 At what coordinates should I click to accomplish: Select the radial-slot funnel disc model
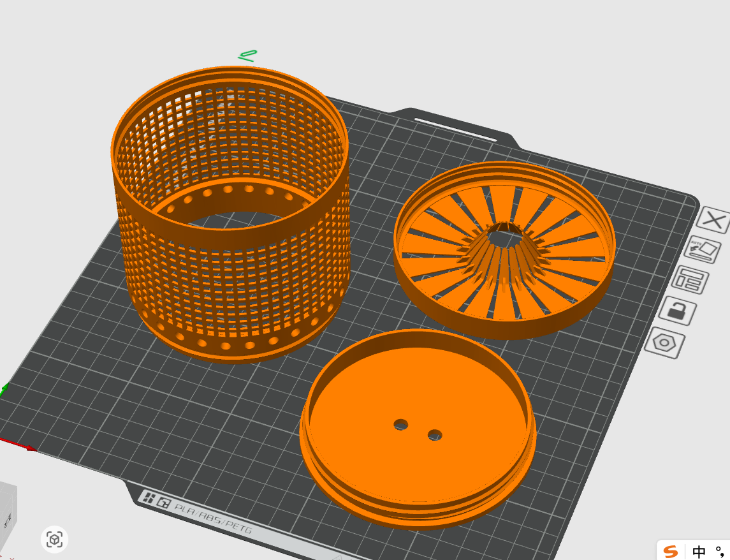(x=505, y=250)
